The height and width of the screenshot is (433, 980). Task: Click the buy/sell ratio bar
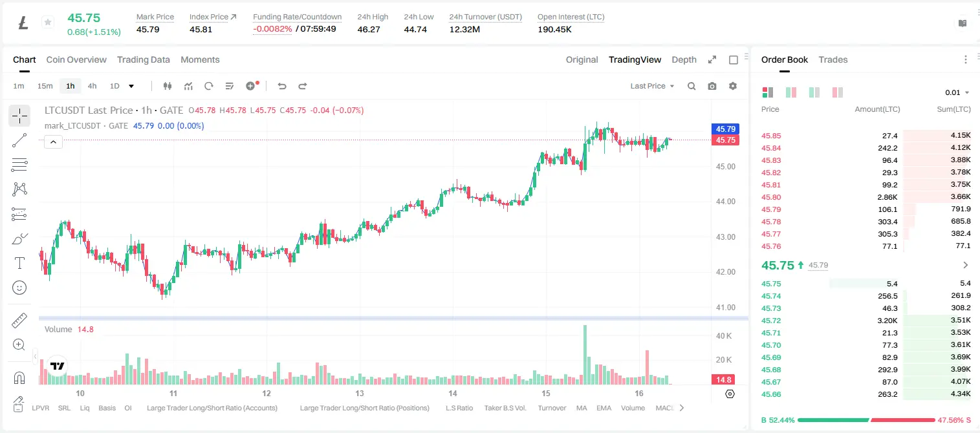[866, 420]
